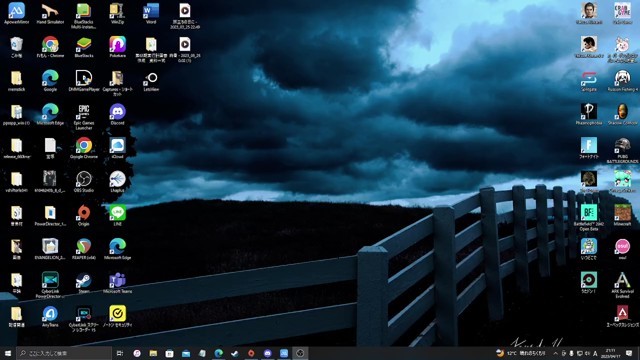Select the memstick folder on desktop

pos(16,80)
